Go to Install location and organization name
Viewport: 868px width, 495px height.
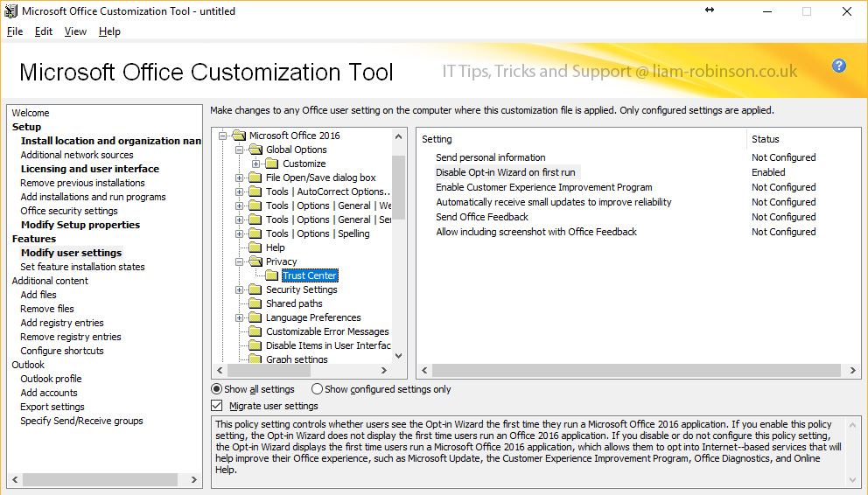[111, 141]
